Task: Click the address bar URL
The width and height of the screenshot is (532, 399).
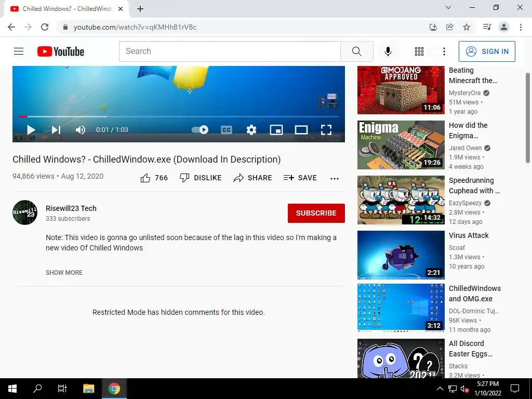Action: (x=135, y=27)
